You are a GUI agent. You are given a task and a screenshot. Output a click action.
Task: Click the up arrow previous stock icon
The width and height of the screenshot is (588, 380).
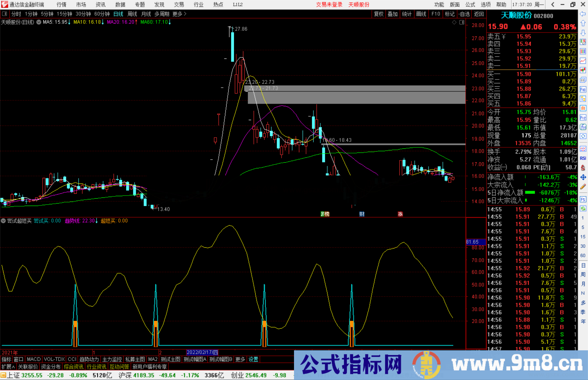pyautogui.click(x=583, y=23)
